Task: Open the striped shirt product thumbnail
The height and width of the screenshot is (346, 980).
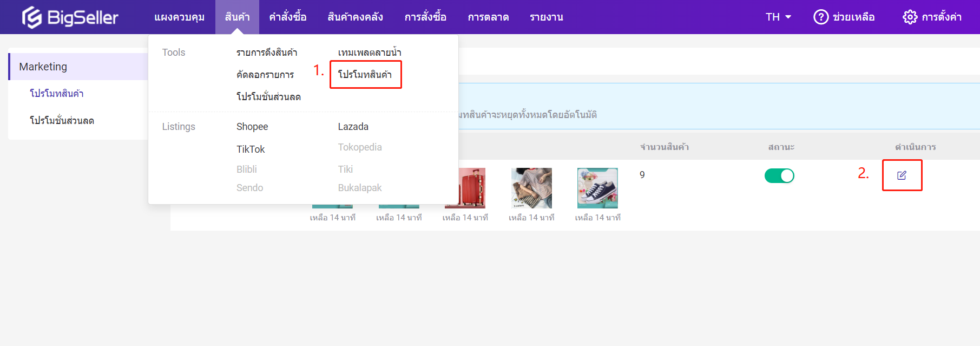Action: click(531, 188)
